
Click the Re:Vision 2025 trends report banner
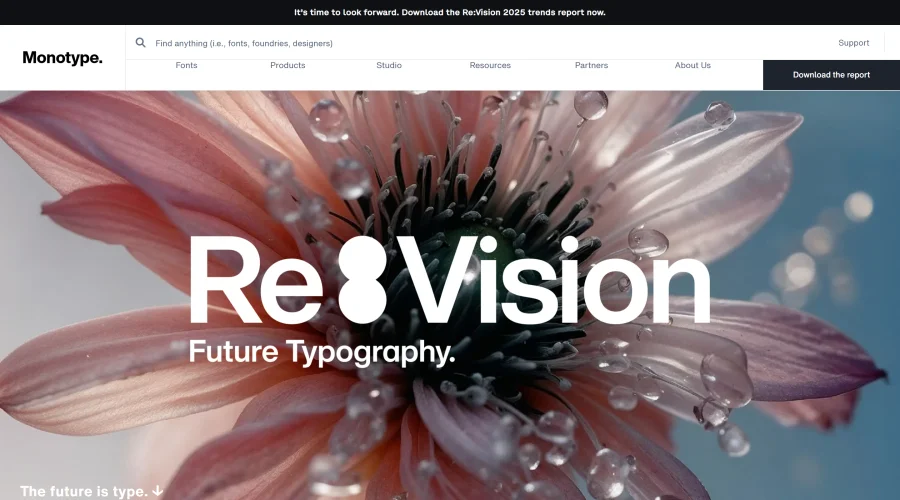click(450, 12)
